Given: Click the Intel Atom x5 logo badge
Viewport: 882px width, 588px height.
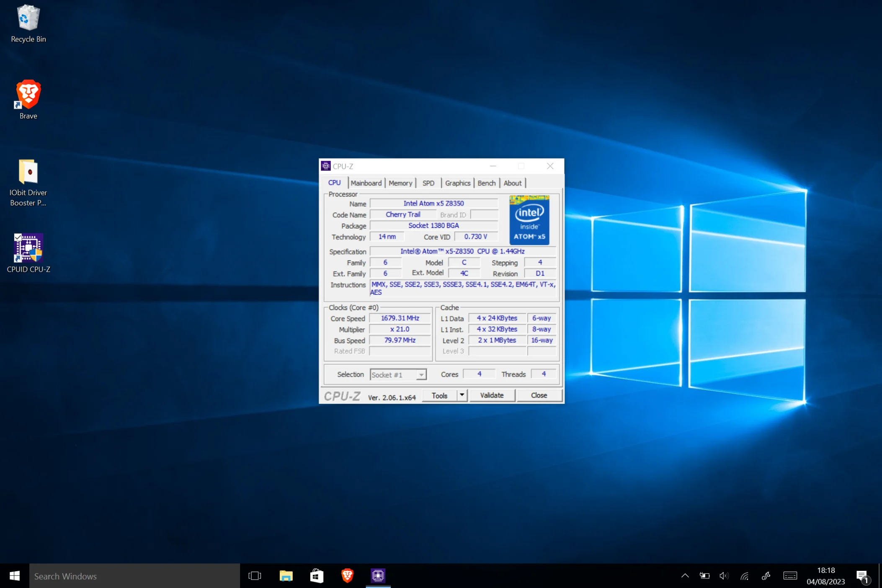Looking at the screenshot, I should tap(529, 220).
